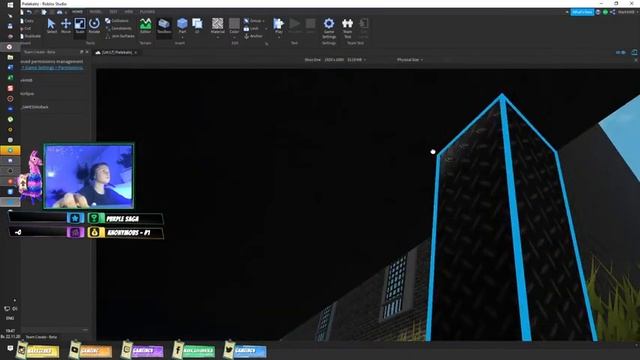Image resolution: width=640 pixels, height=360 pixels.
Task: Click the highlighted orange taskbar app
Action: [x=10, y=150]
